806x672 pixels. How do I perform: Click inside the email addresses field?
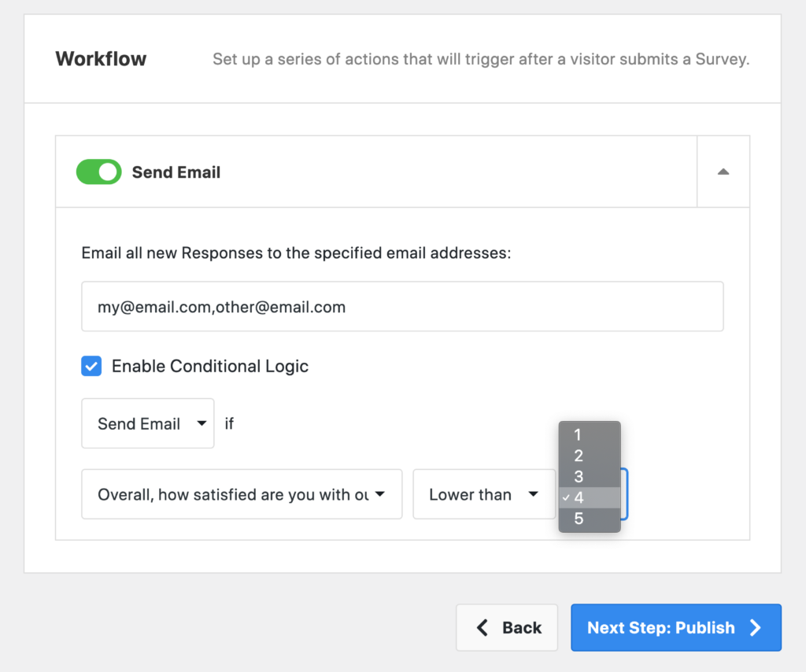tap(402, 306)
